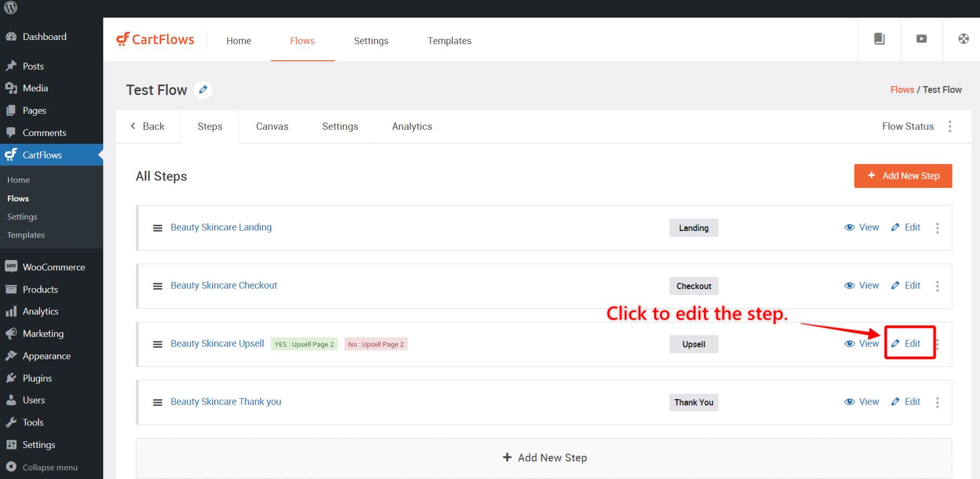This screenshot has width=980, height=479.
Task: Open more options for Beauty Skincare Thank you
Action: point(937,402)
